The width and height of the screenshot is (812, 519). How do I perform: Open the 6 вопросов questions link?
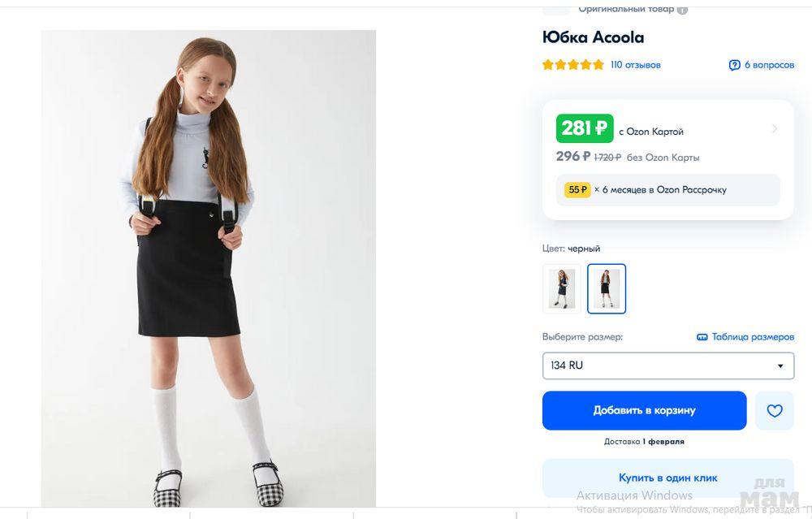(769, 65)
